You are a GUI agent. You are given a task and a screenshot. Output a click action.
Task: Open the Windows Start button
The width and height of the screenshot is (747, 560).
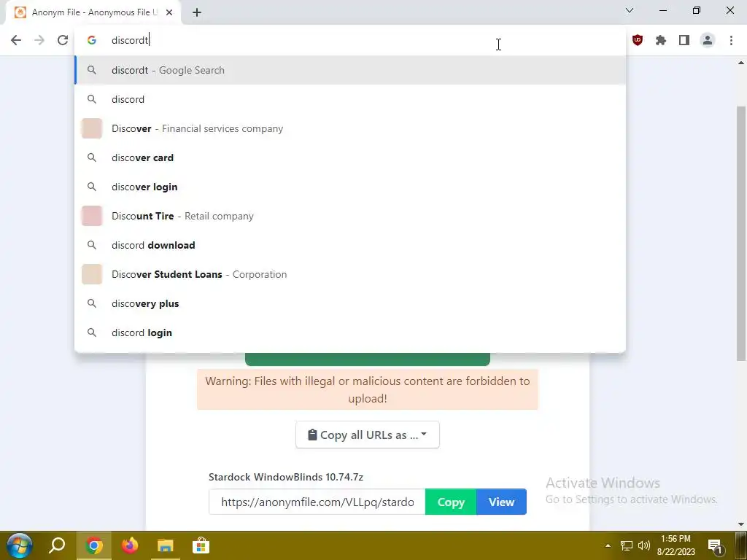tap(20, 545)
